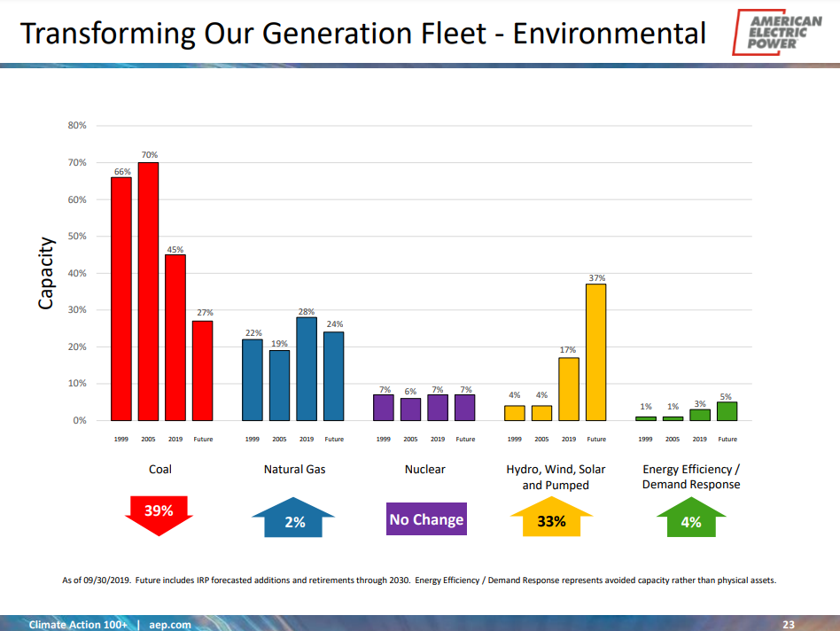Select the Natural Gas 1999 bar labeled 22%
This screenshot has width=840, height=631.
pos(253,380)
